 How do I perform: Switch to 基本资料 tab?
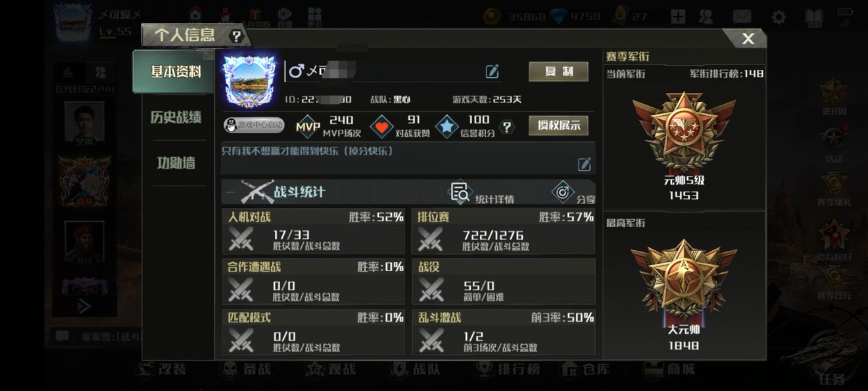point(176,72)
